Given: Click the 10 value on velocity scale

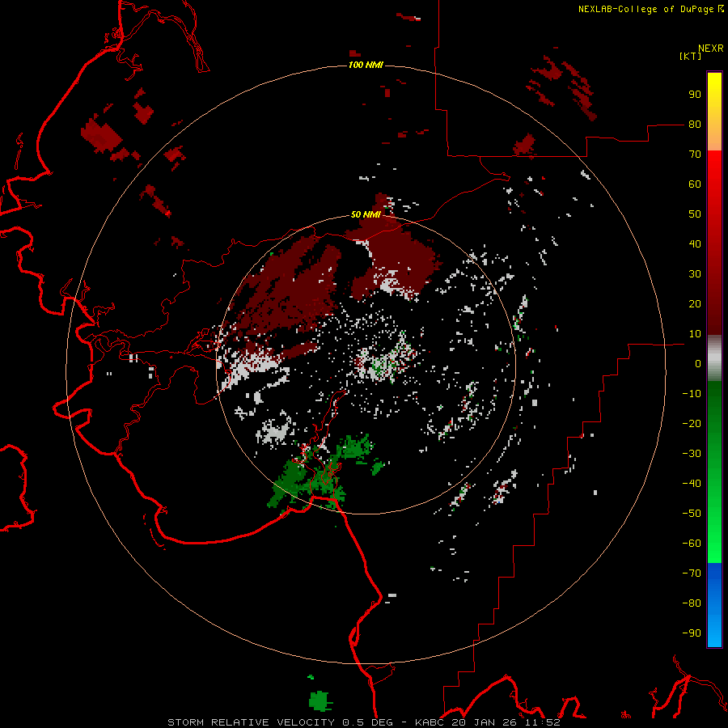Looking at the screenshot, I should [695, 334].
